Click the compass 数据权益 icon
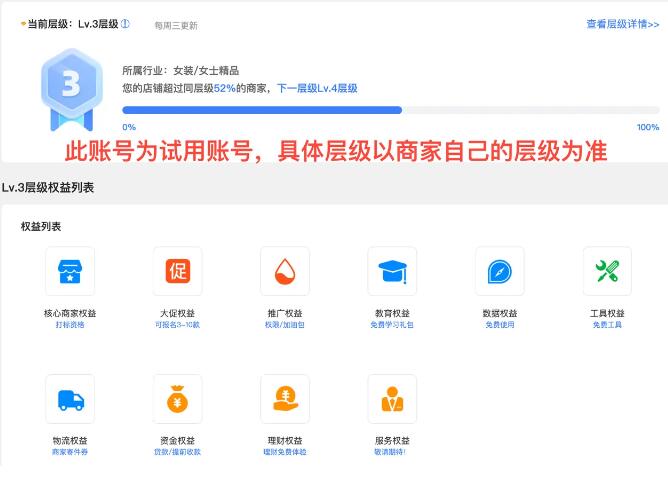 tap(500, 271)
